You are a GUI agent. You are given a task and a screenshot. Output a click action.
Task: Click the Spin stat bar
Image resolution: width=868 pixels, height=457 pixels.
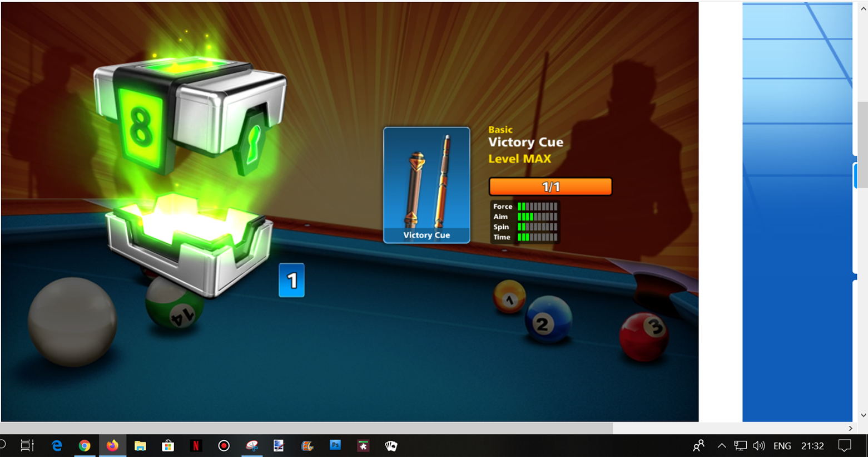537,227
